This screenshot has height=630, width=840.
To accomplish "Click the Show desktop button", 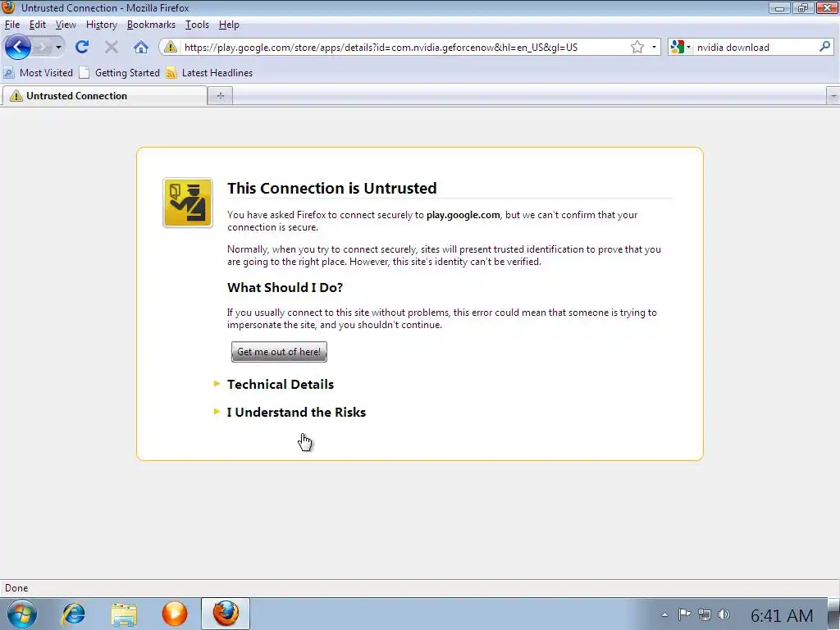I will (834, 614).
